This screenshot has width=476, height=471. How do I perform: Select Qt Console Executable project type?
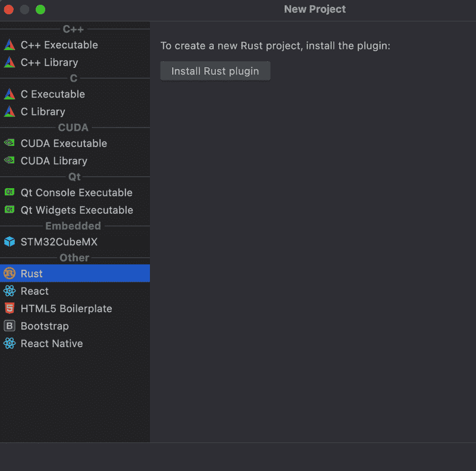click(x=75, y=193)
